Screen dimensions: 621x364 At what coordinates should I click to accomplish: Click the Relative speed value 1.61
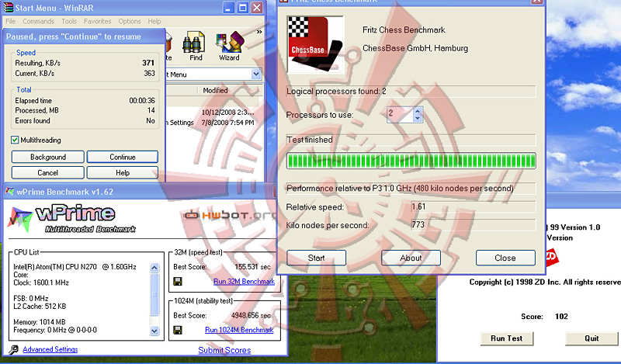pyautogui.click(x=418, y=206)
